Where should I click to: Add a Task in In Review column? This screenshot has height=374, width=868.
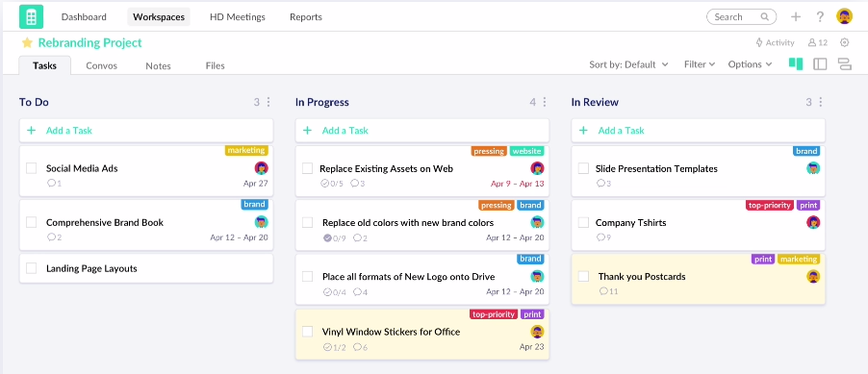click(x=698, y=131)
